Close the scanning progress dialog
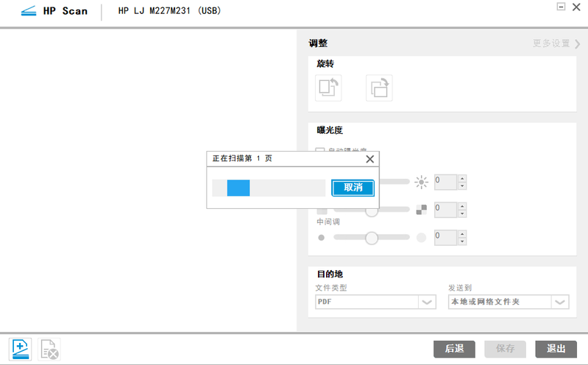The width and height of the screenshot is (588, 365). coord(369,158)
